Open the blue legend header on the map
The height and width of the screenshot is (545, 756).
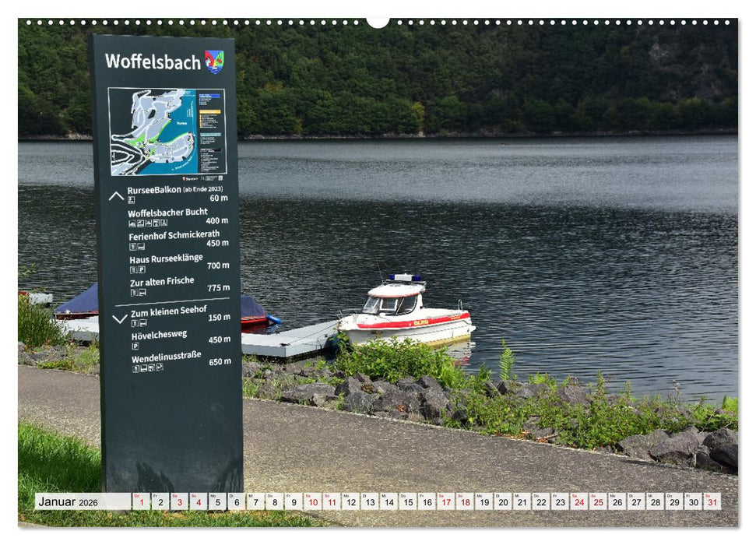210,95
